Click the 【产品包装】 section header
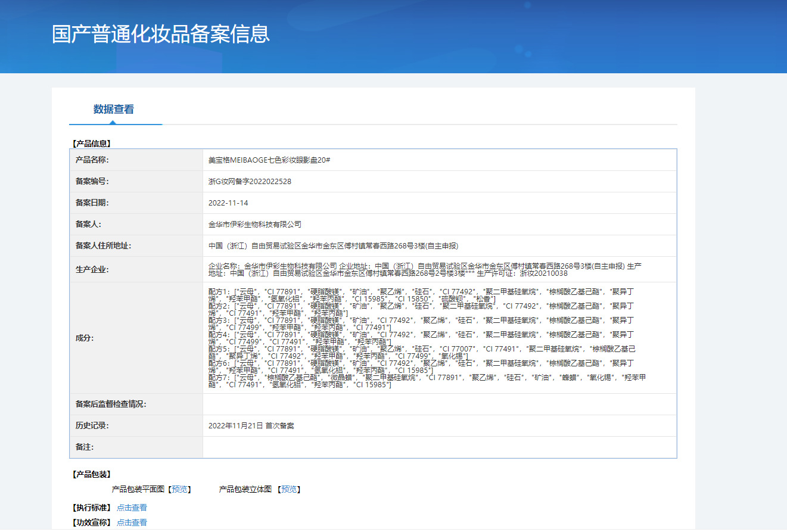The height and width of the screenshot is (532, 787). (91, 475)
